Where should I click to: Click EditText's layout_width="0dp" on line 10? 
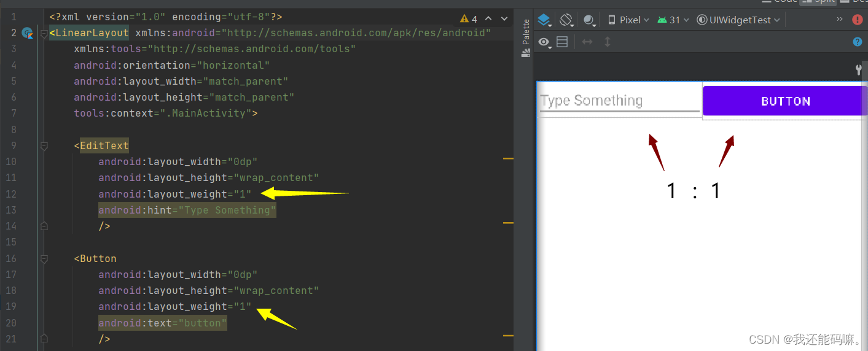tap(178, 162)
